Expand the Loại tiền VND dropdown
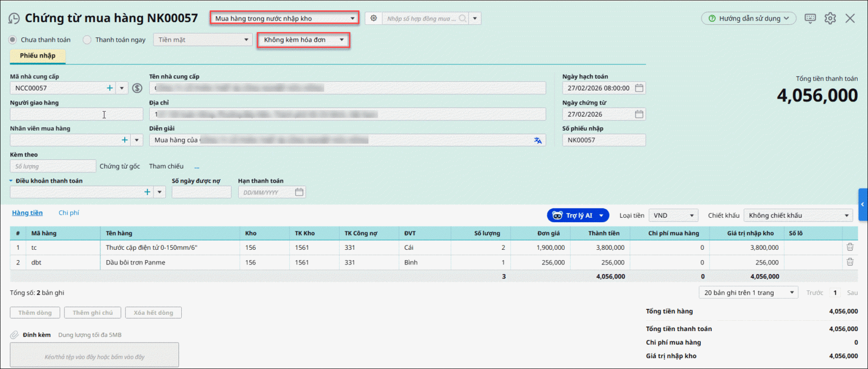The height and width of the screenshot is (369, 868). coord(673,216)
